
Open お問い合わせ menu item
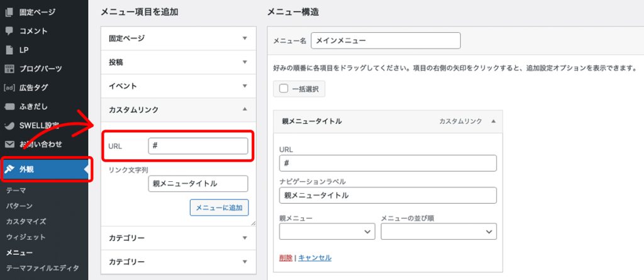(41, 145)
